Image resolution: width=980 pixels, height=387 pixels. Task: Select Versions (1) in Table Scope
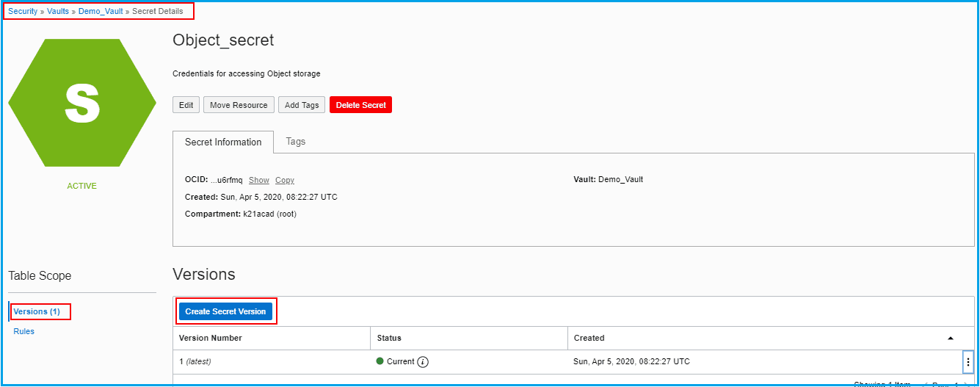tap(37, 312)
